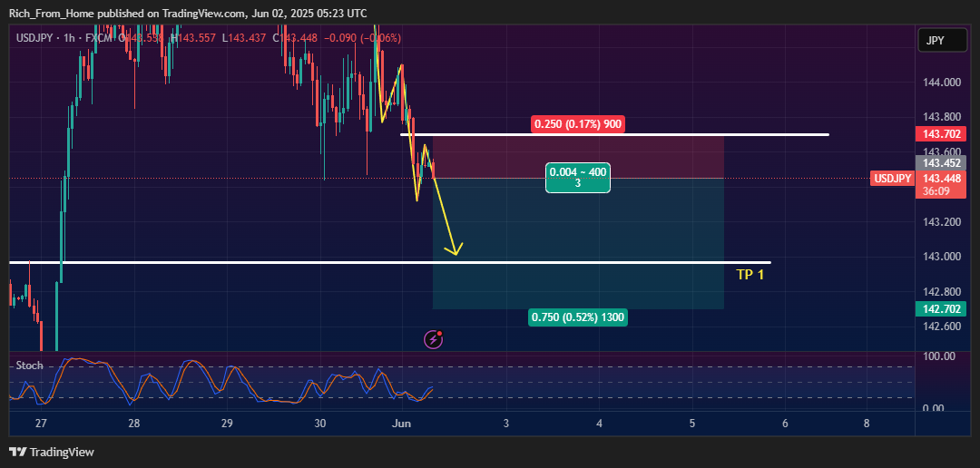This screenshot has width=980, height=468.
Task: Click the date 30 on time axis
Action: tap(319, 424)
